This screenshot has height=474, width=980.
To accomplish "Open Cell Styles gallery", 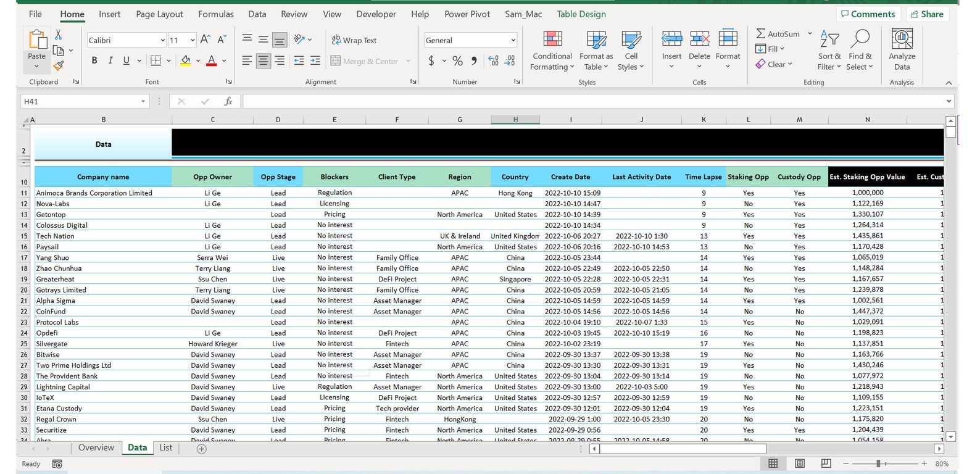I will click(631, 51).
